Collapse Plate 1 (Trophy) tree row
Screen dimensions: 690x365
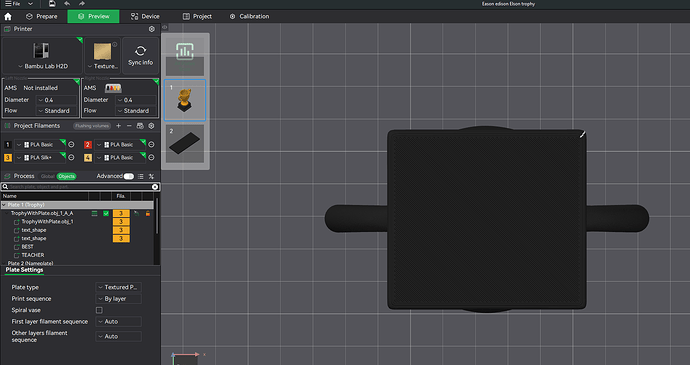coord(4,205)
